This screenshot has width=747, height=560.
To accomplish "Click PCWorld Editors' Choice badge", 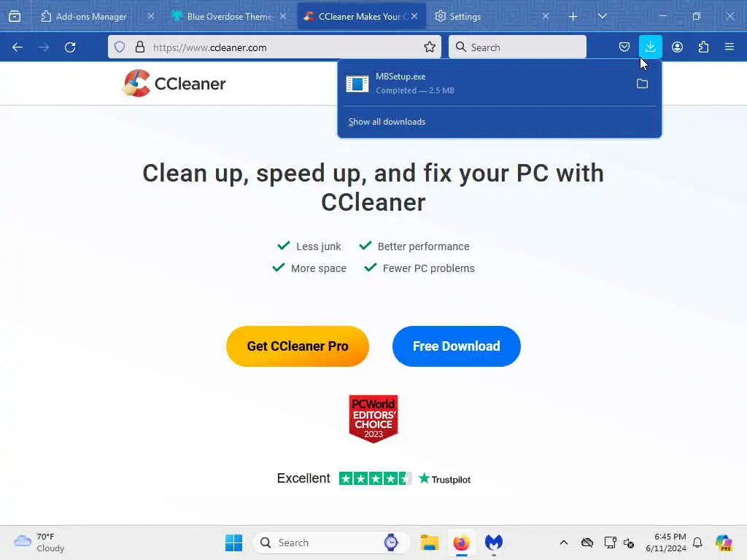I will pyautogui.click(x=373, y=419).
